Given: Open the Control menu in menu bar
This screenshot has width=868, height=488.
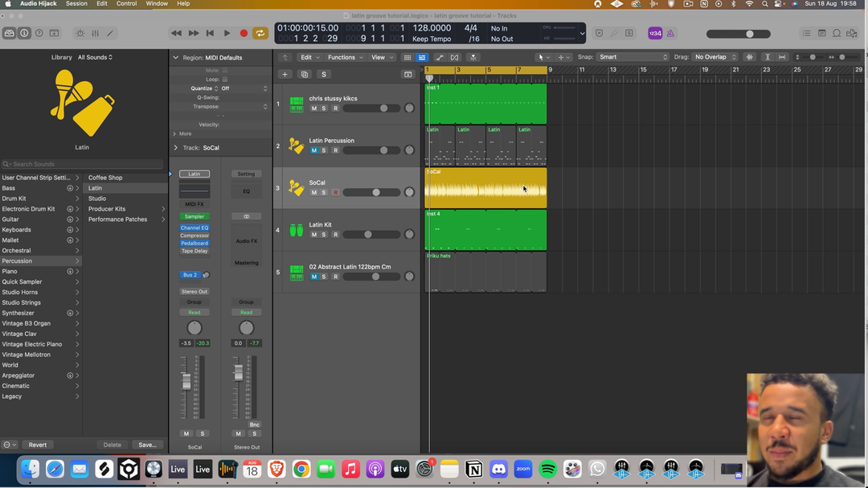Looking at the screenshot, I should tap(126, 4).
